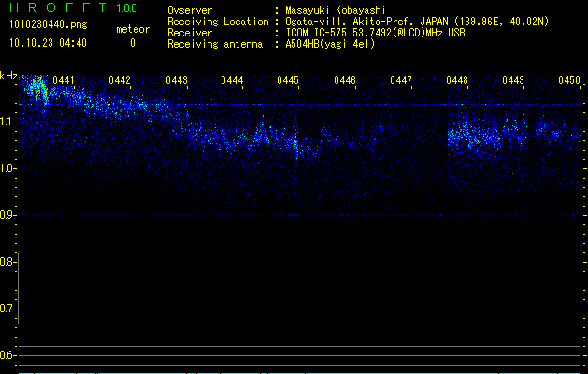Click the Receiver label
The image size is (588, 374).
(x=190, y=33)
